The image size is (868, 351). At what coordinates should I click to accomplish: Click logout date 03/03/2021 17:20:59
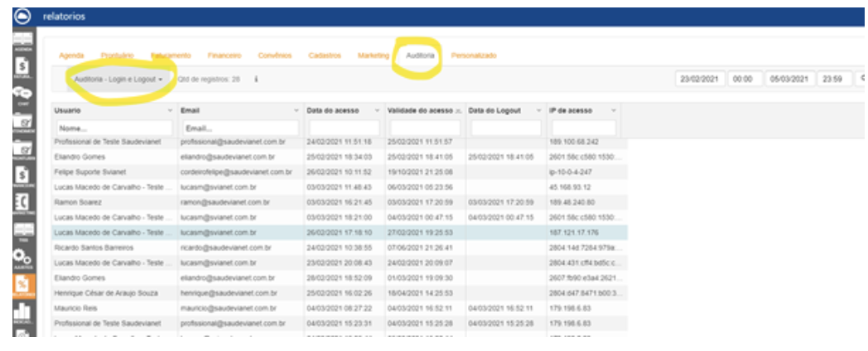[501, 202]
